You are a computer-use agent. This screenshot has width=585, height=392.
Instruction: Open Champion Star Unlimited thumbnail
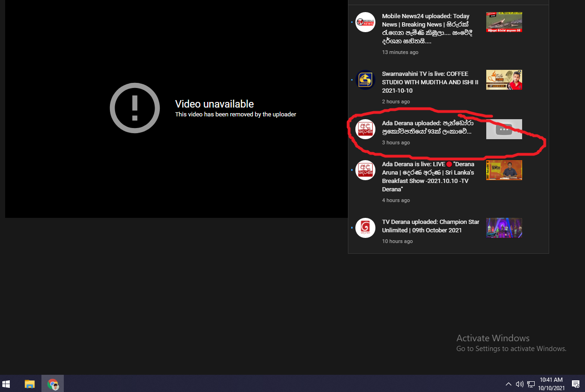tap(504, 228)
